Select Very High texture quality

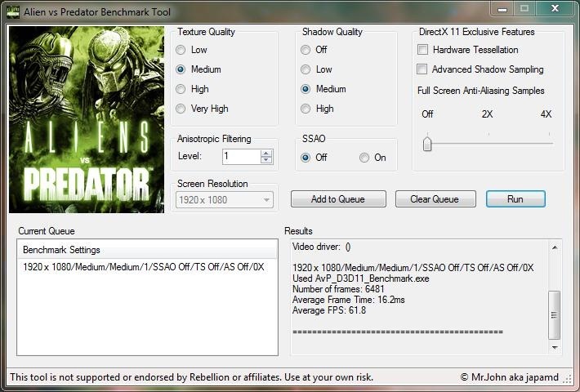pos(181,109)
